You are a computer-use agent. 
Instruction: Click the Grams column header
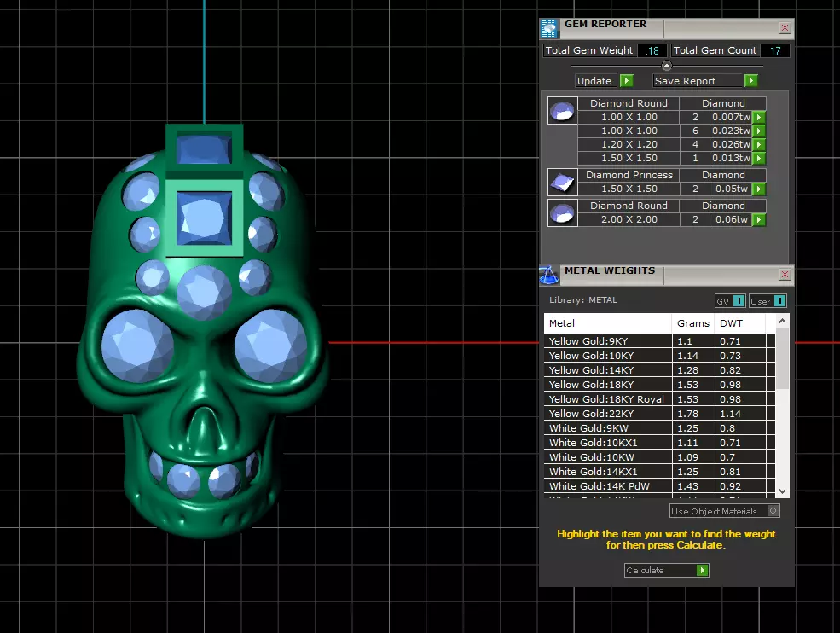[693, 323]
